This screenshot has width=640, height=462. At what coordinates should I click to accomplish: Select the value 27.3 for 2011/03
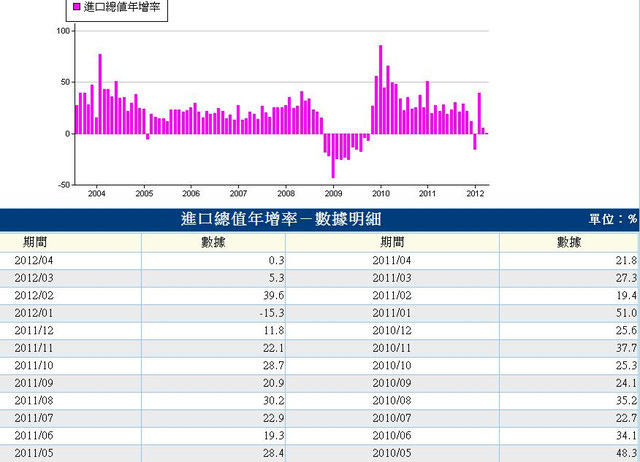coord(569,278)
